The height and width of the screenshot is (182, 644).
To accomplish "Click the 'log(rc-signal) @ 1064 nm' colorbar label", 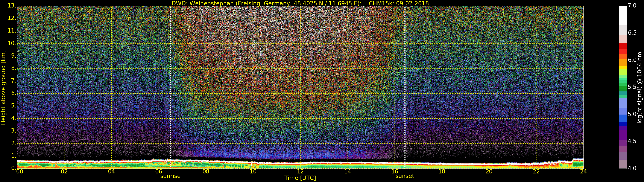I will pyautogui.click(x=639, y=88).
